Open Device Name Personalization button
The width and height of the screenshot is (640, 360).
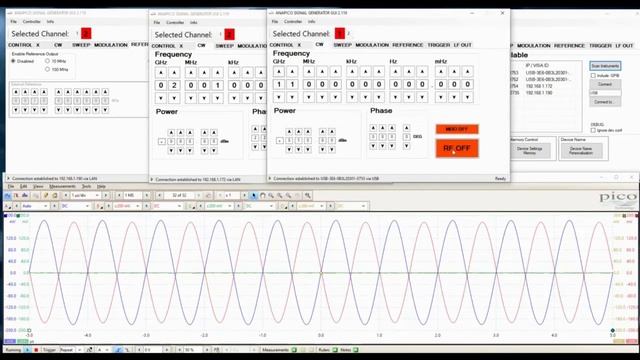(581, 151)
